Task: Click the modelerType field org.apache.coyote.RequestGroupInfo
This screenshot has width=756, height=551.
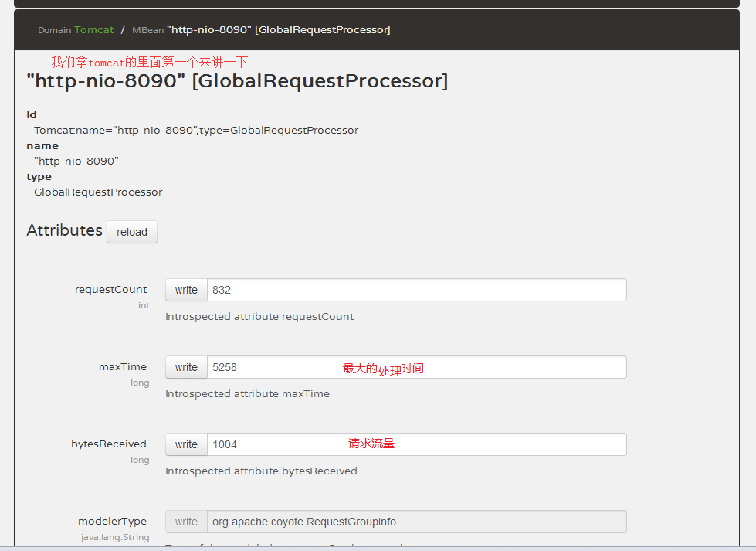Action: pos(416,522)
